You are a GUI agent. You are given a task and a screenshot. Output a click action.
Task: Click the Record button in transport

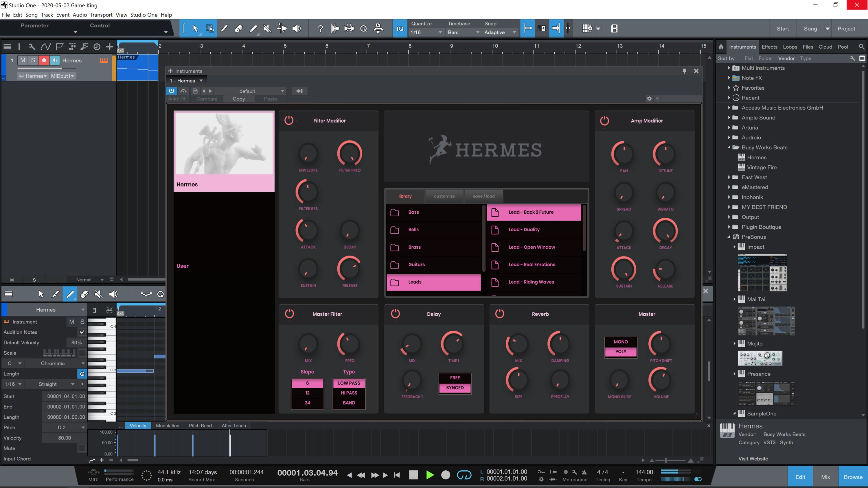pyautogui.click(x=446, y=475)
